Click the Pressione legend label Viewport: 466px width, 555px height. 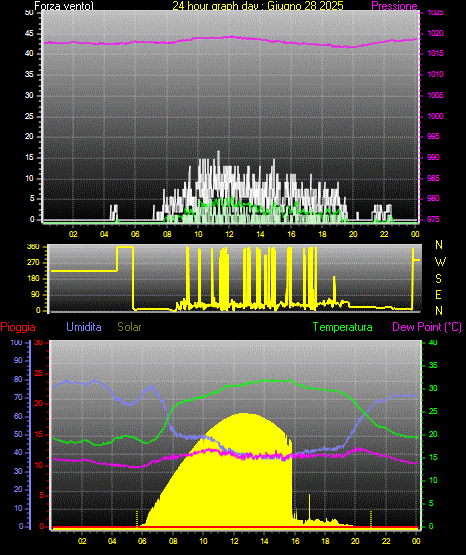pos(394,6)
